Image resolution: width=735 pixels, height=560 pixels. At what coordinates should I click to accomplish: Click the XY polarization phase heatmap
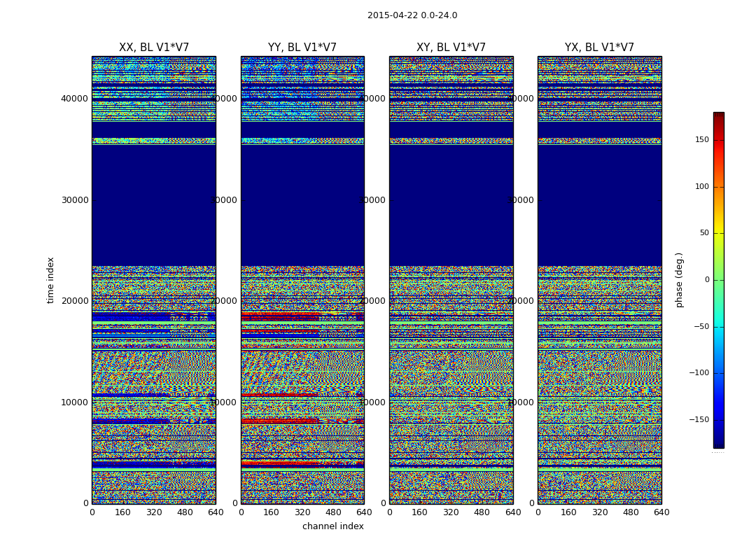pyautogui.click(x=451, y=280)
